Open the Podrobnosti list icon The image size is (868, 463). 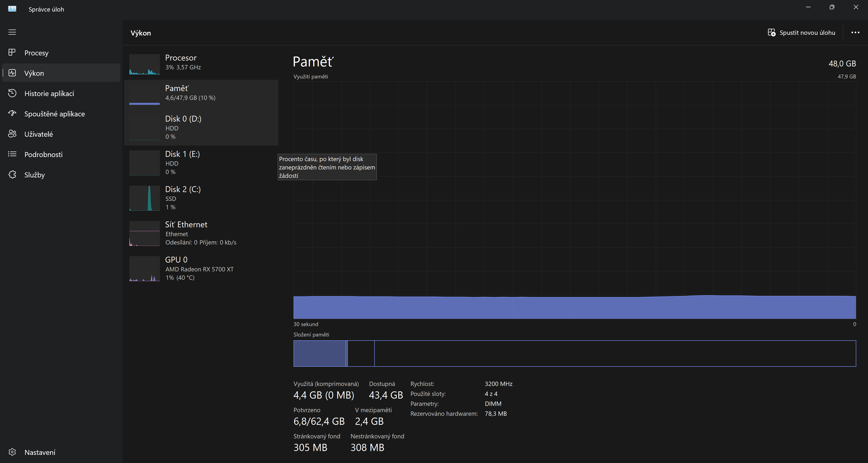tap(12, 154)
